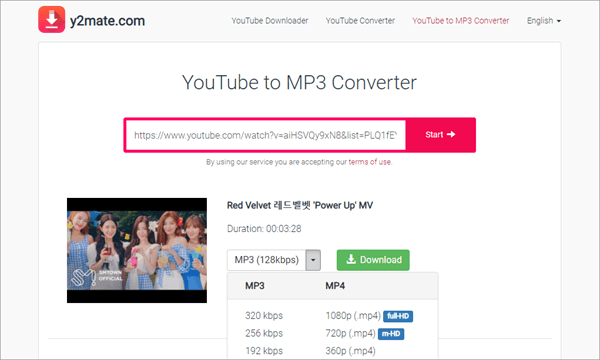Viewport: 600px width, 360px height.
Task: Choose 1080p (.mp4) video option
Action: [x=353, y=316]
